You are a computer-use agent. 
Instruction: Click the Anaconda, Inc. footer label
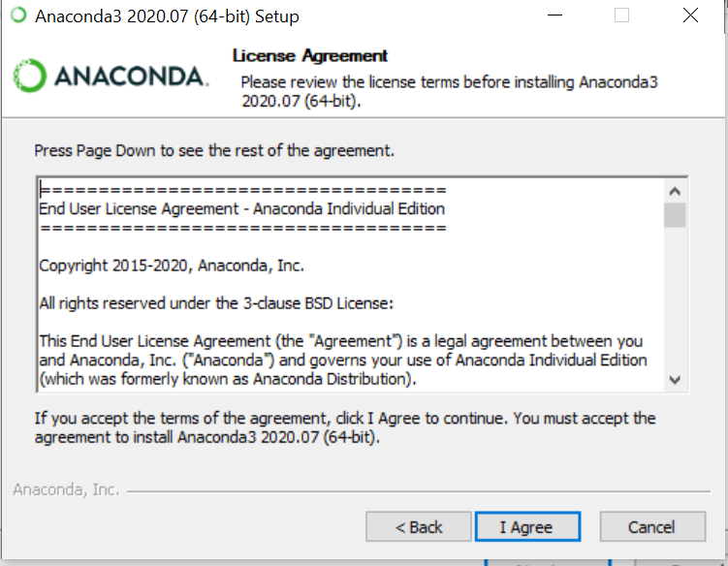66,489
